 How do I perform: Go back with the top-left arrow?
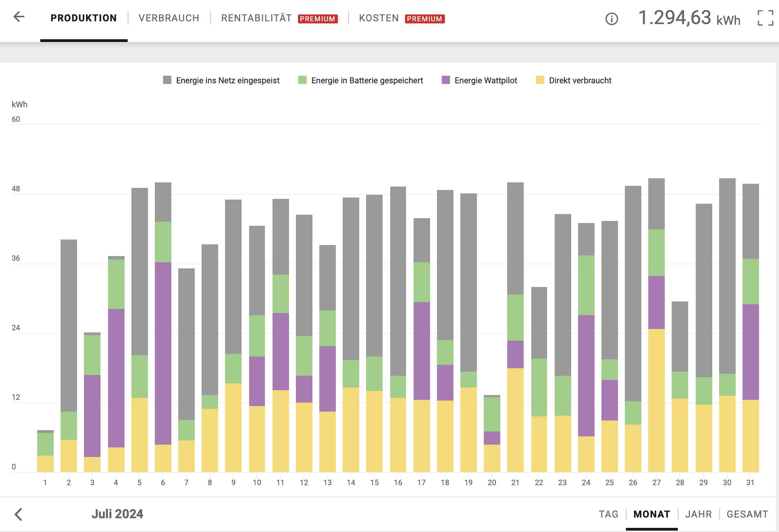pos(19,17)
